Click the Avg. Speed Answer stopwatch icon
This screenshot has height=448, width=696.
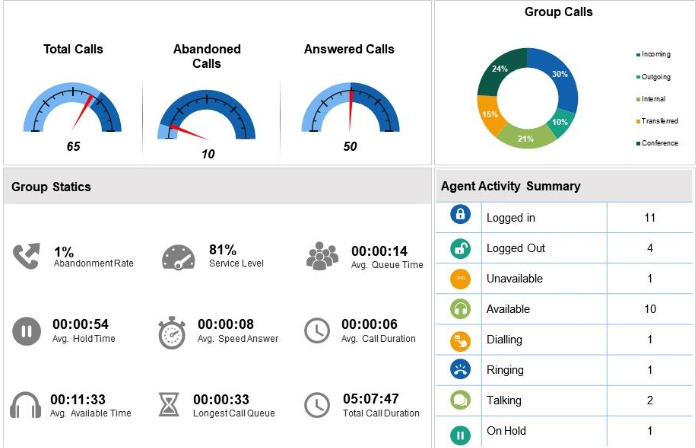172,331
